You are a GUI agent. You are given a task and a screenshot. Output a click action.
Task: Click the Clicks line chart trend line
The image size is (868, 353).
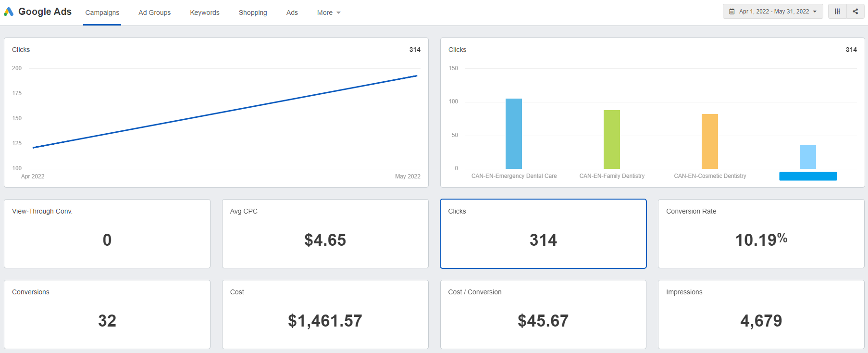[x=225, y=112]
